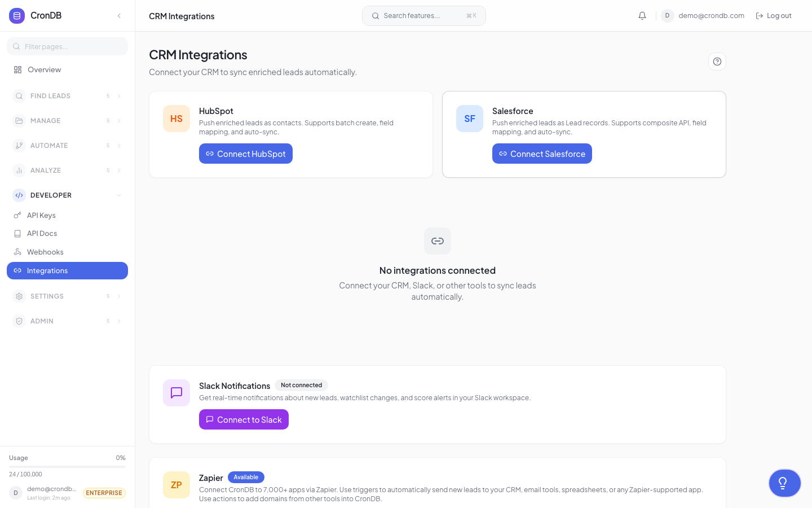This screenshot has height=508, width=812.
Task: Open the notifications bell
Action: (x=642, y=16)
